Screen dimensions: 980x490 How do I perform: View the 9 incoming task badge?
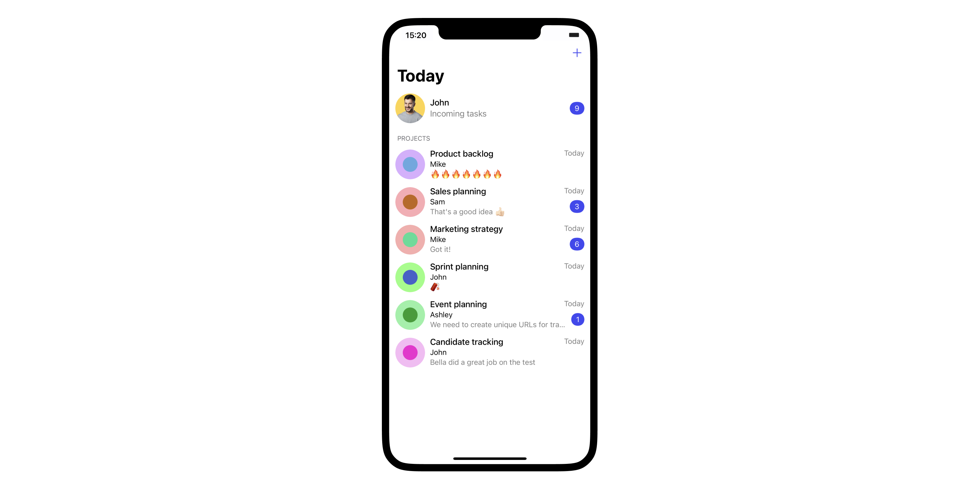576,107
